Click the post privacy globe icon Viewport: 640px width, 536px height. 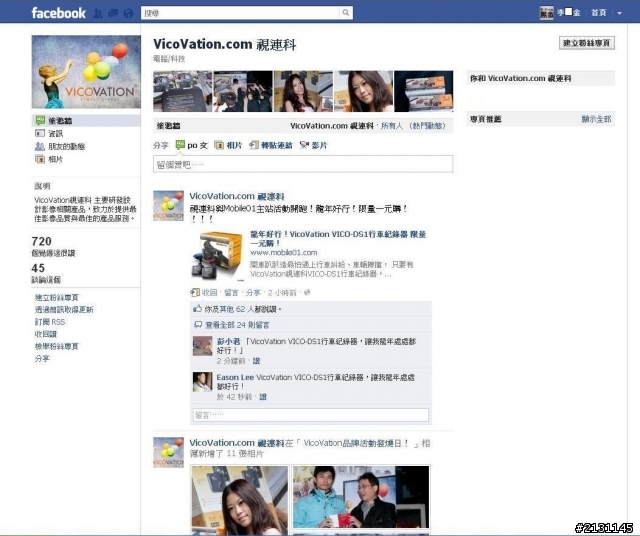coord(307,292)
